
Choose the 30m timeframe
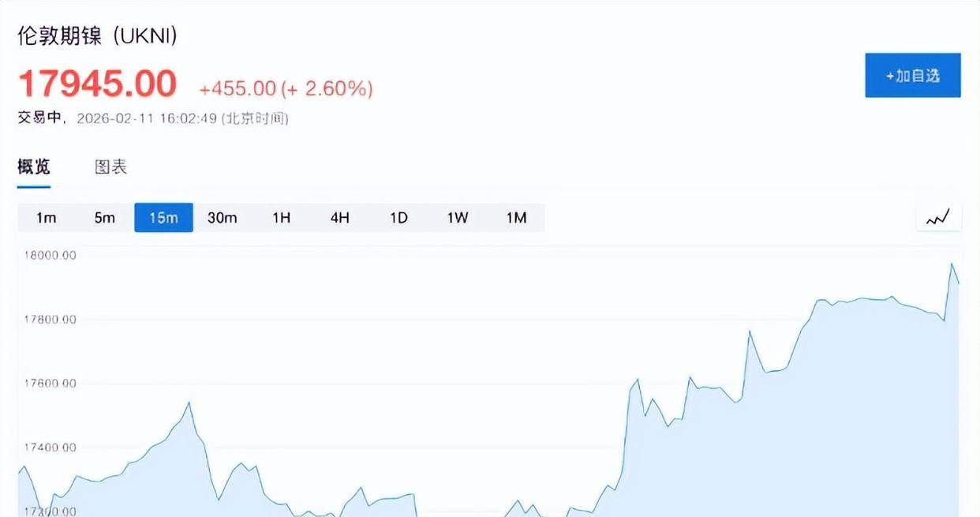click(x=222, y=218)
